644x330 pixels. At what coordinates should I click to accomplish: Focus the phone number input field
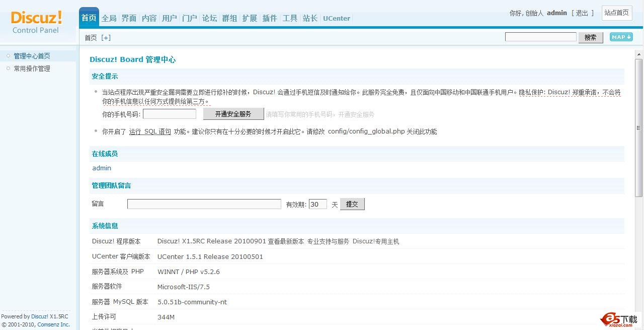(170, 114)
